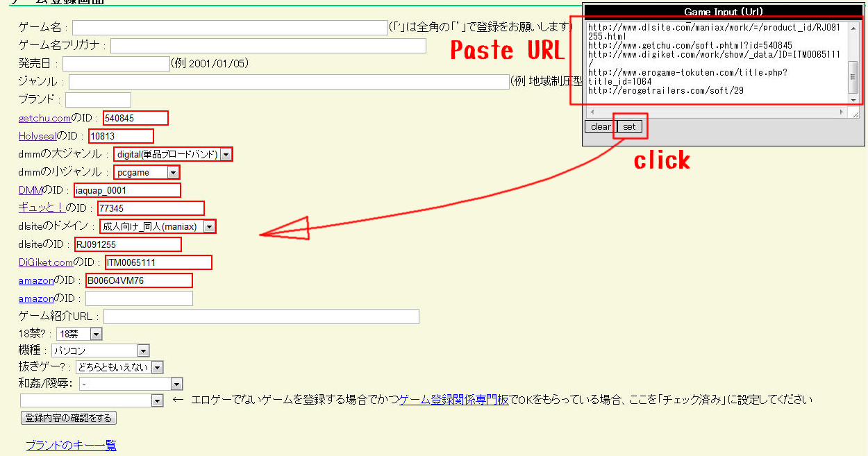The width and height of the screenshot is (868, 456).
Task: Open the ゲーム登録関係専門板 link
Action: point(453,400)
